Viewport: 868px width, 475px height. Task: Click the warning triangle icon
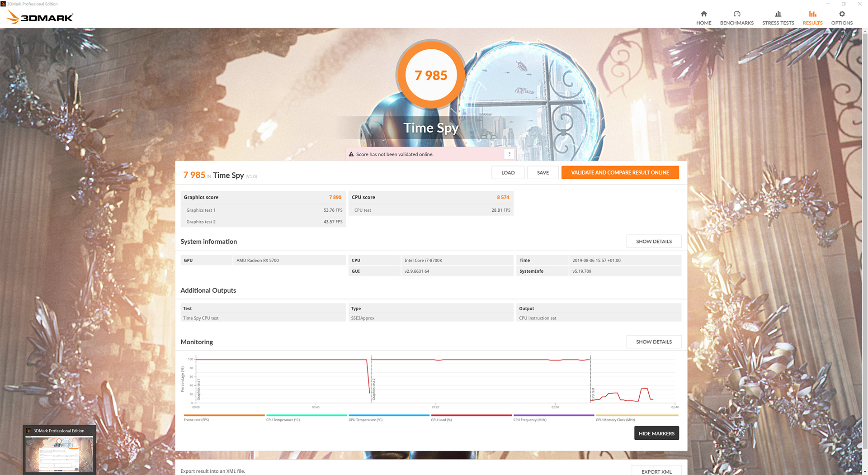coord(351,154)
